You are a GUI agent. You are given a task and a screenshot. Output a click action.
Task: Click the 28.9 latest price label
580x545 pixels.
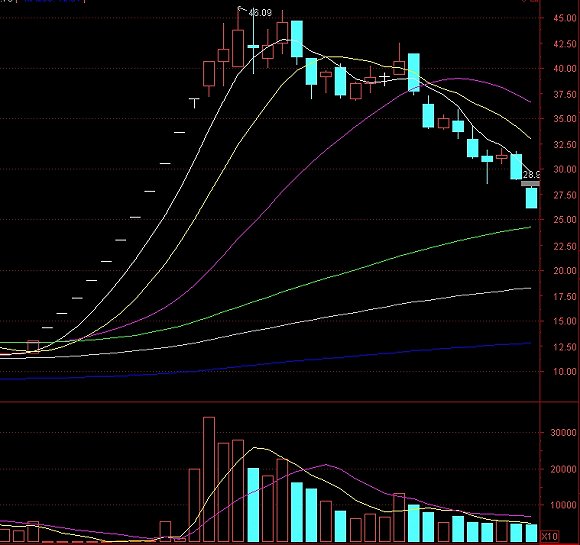(x=532, y=174)
